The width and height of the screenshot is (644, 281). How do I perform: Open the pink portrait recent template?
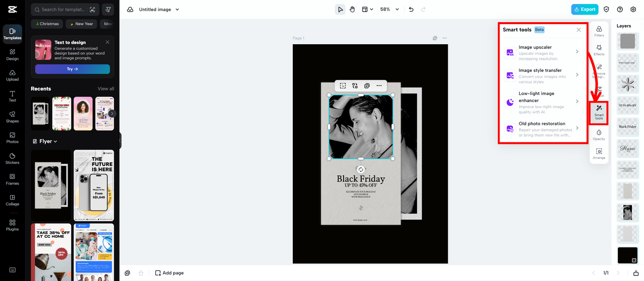(84, 114)
